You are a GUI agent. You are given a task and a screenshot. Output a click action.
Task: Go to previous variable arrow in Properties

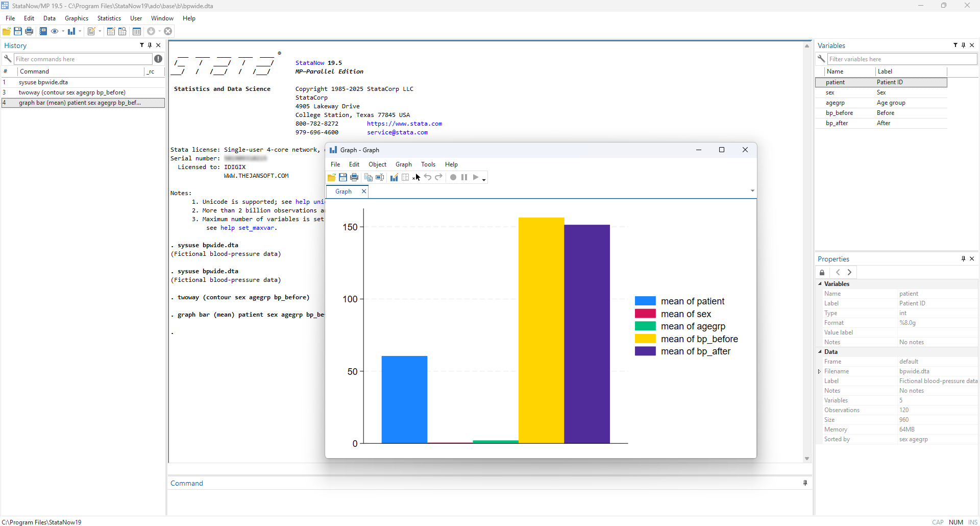coord(838,273)
